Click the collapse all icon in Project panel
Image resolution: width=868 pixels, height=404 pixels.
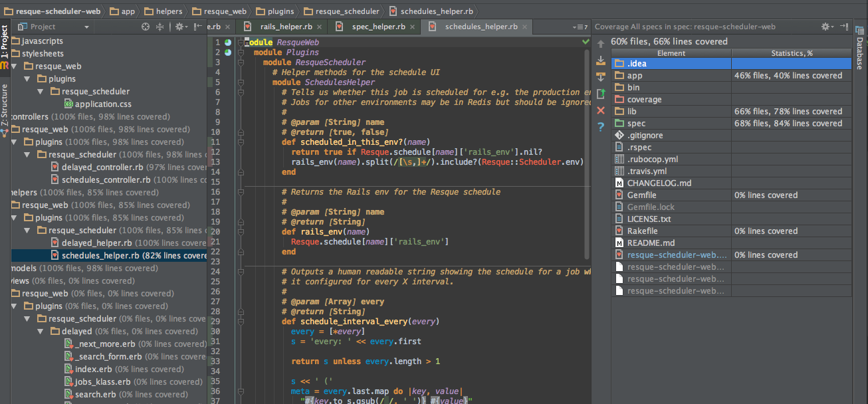point(160,27)
